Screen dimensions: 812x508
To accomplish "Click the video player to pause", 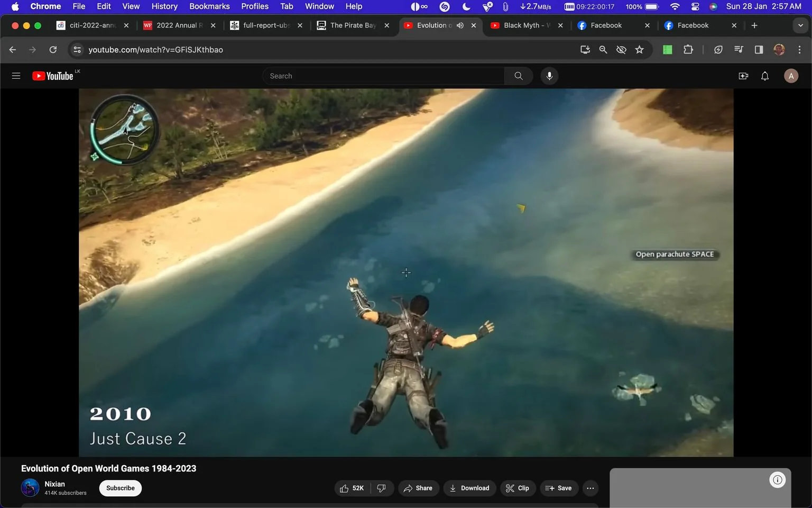I will (406, 273).
